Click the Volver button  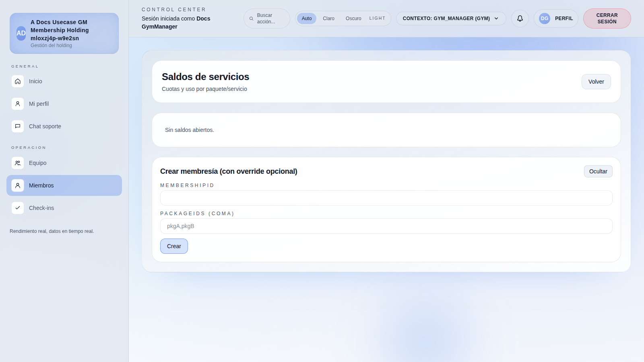click(596, 82)
